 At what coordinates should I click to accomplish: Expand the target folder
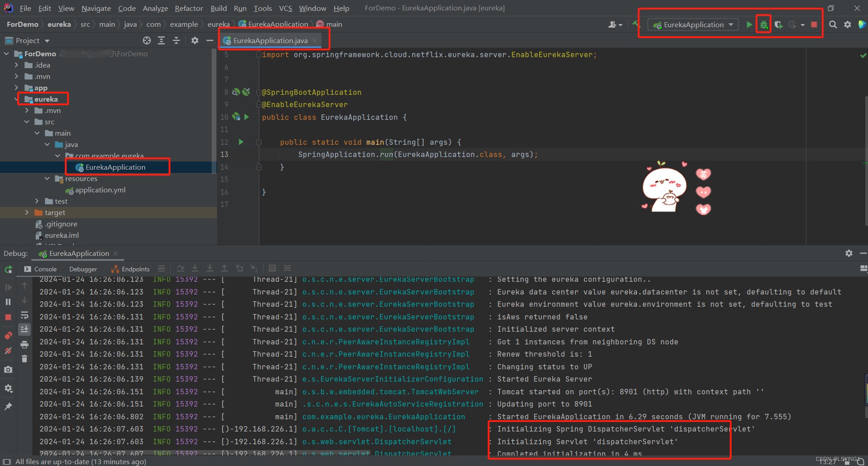pyautogui.click(x=27, y=212)
